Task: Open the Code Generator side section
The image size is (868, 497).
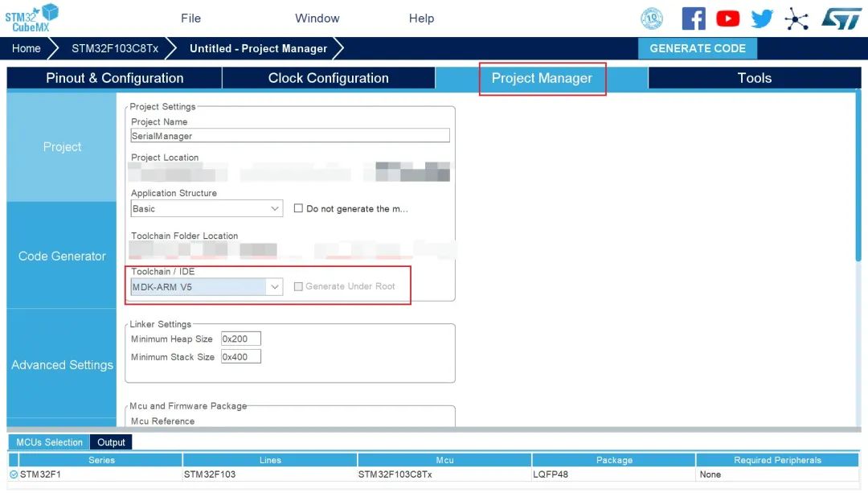Action: pos(62,256)
